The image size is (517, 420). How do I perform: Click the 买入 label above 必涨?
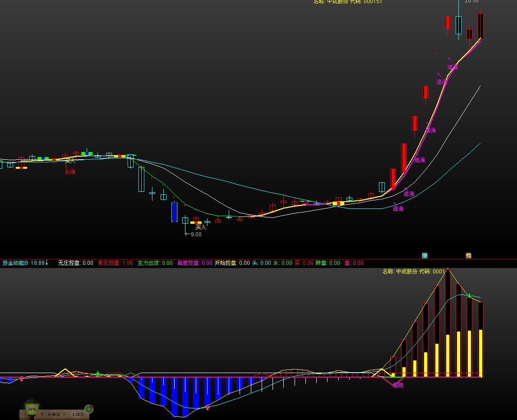(70, 161)
